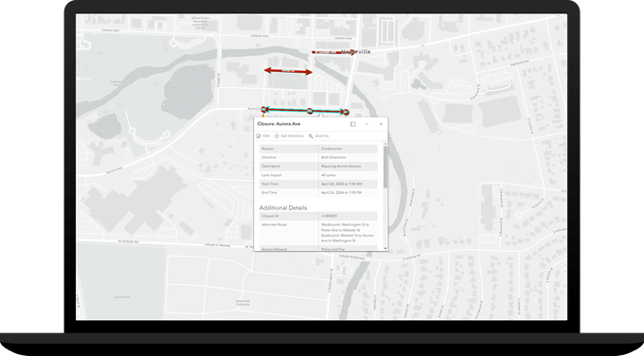The image size is (644, 356).
Task: Click the middle vertex of selected closure
Action: (x=310, y=111)
